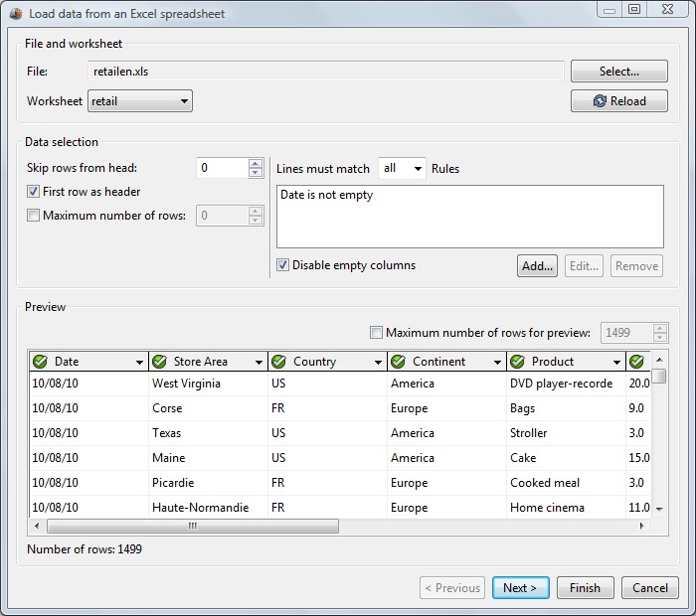Click the green check icon on Country column
696x616 pixels.
coord(278,362)
